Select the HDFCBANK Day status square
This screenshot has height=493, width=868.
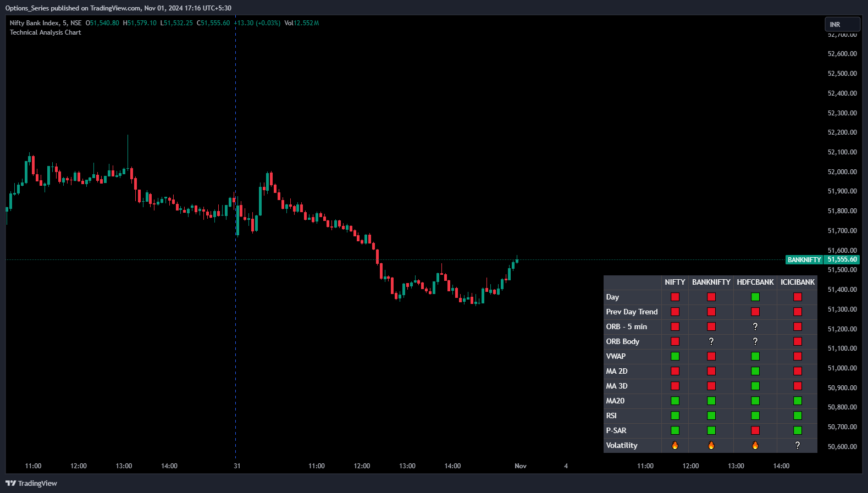tap(755, 297)
